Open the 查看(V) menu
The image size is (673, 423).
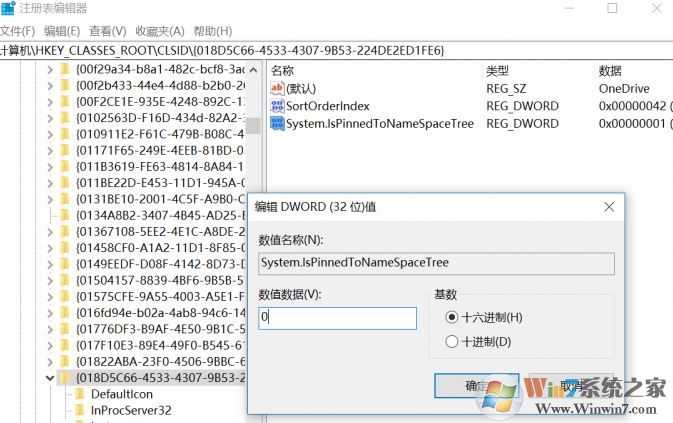[x=108, y=31]
